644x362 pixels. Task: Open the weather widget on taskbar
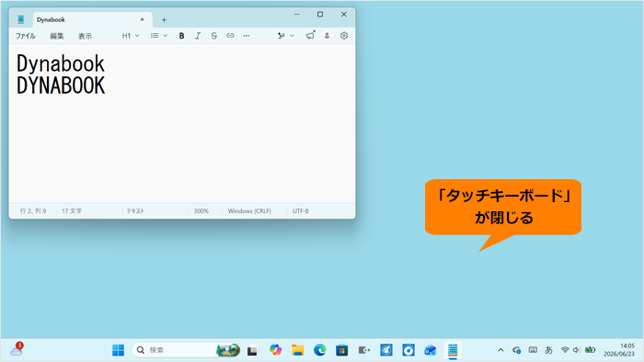(x=17, y=349)
